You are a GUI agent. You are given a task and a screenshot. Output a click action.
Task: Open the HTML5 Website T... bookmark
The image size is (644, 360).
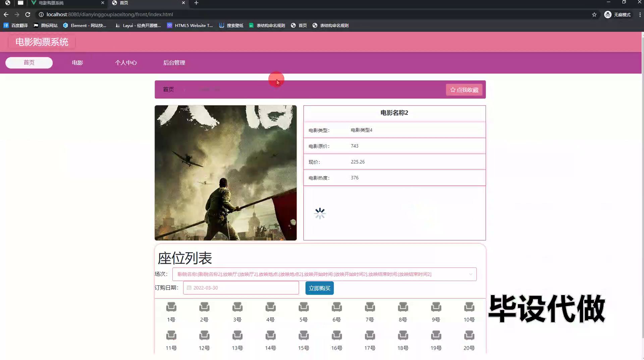[x=190, y=26]
